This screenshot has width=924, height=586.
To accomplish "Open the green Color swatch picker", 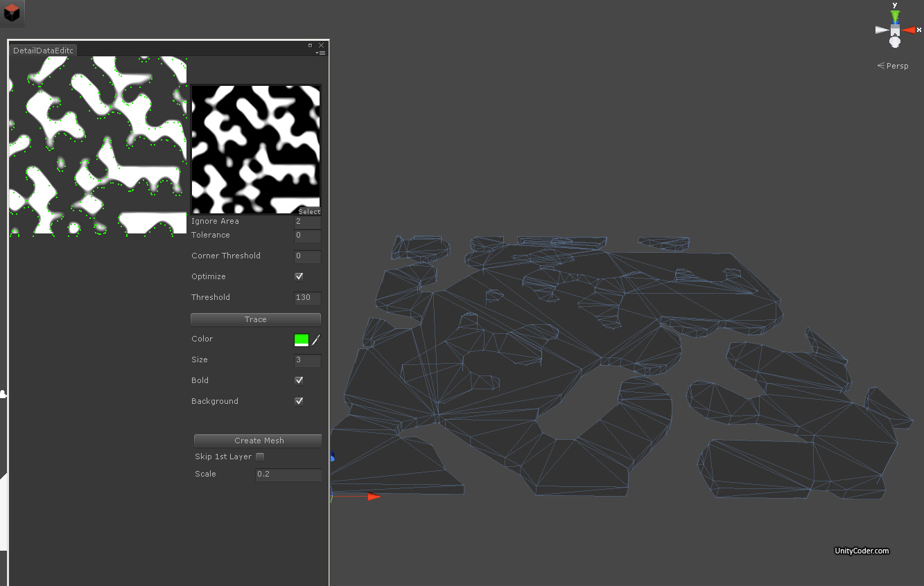I will (301, 339).
